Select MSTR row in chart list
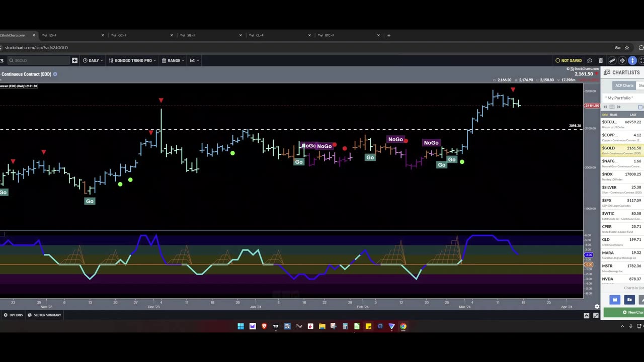This screenshot has width=644, height=362. tap(622, 267)
